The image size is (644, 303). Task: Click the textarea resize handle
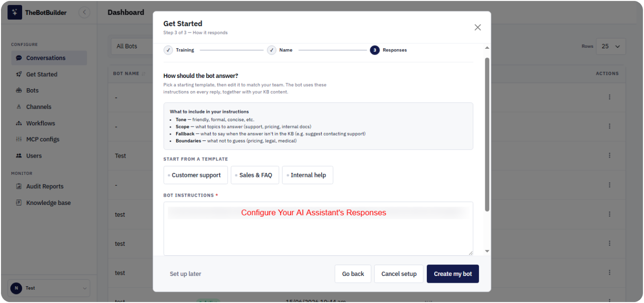(x=470, y=253)
